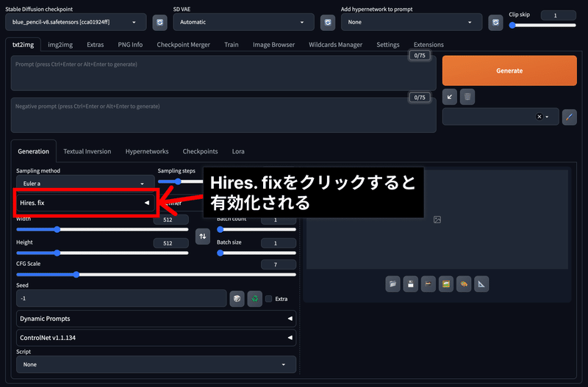
Task: Adjust the Height slider
Action: click(102, 253)
